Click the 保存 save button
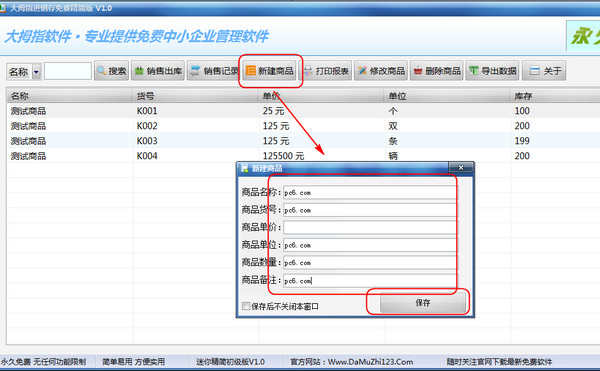Image resolution: width=600 pixels, height=371 pixels. click(x=423, y=303)
